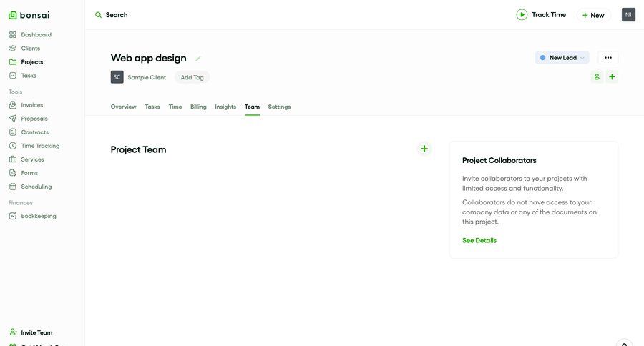Click the New button in header

(x=593, y=15)
